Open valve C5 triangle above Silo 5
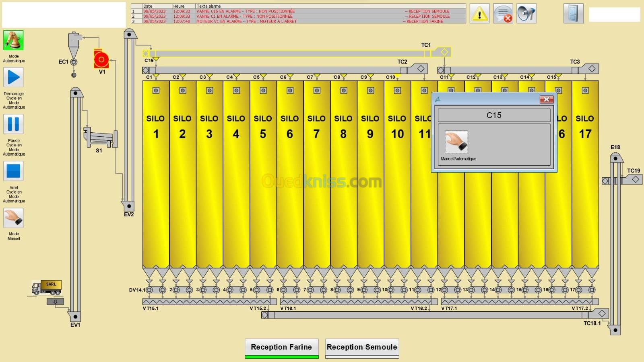This screenshot has width=644, height=362. coord(263,76)
